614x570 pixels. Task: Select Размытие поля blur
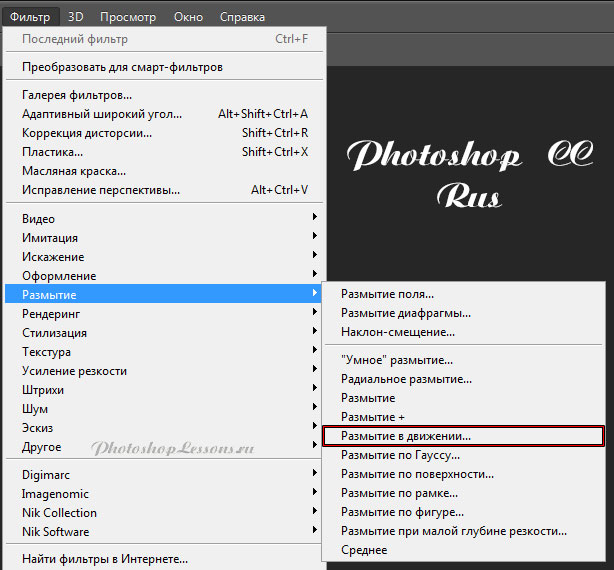click(x=463, y=294)
